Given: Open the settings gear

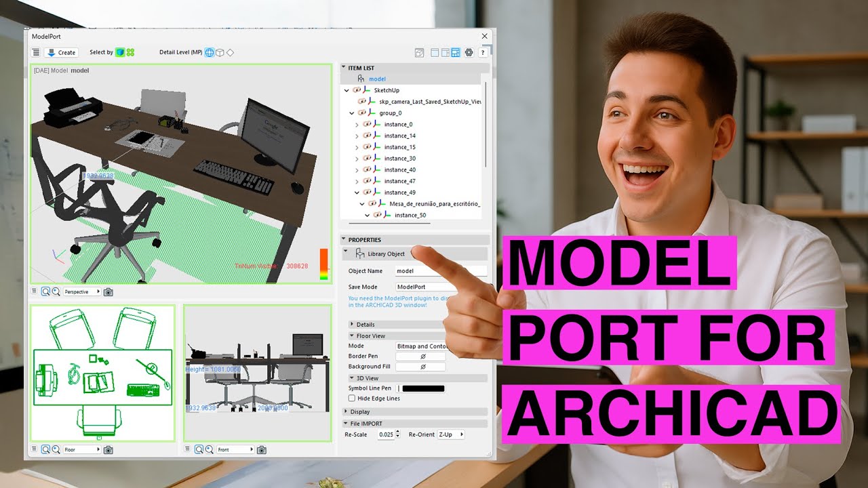Looking at the screenshot, I should [x=469, y=52].
